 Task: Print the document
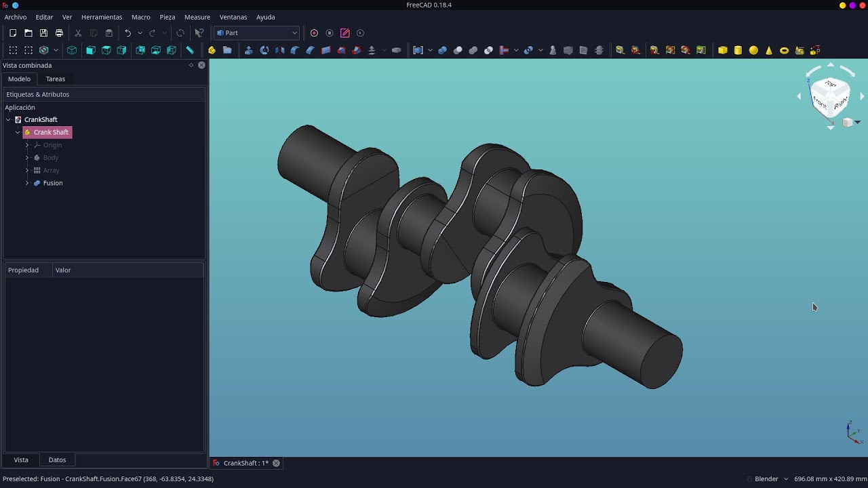point(59,33)
